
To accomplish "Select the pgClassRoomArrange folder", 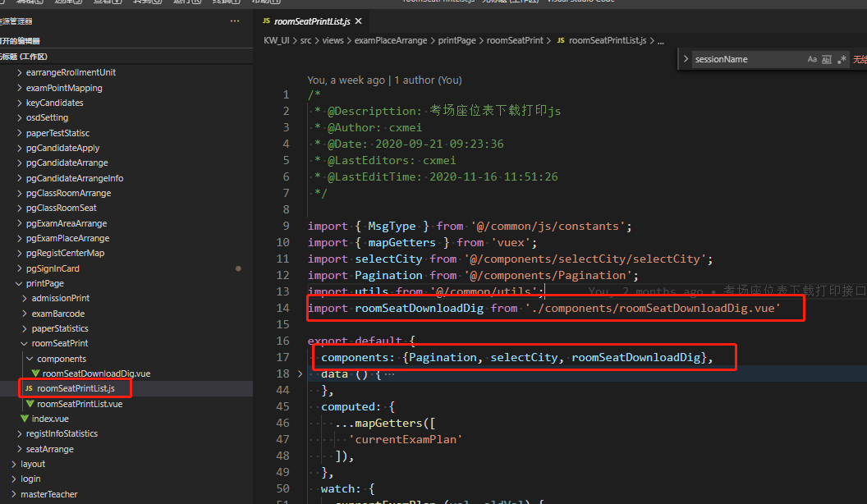I will coord(69,193).
